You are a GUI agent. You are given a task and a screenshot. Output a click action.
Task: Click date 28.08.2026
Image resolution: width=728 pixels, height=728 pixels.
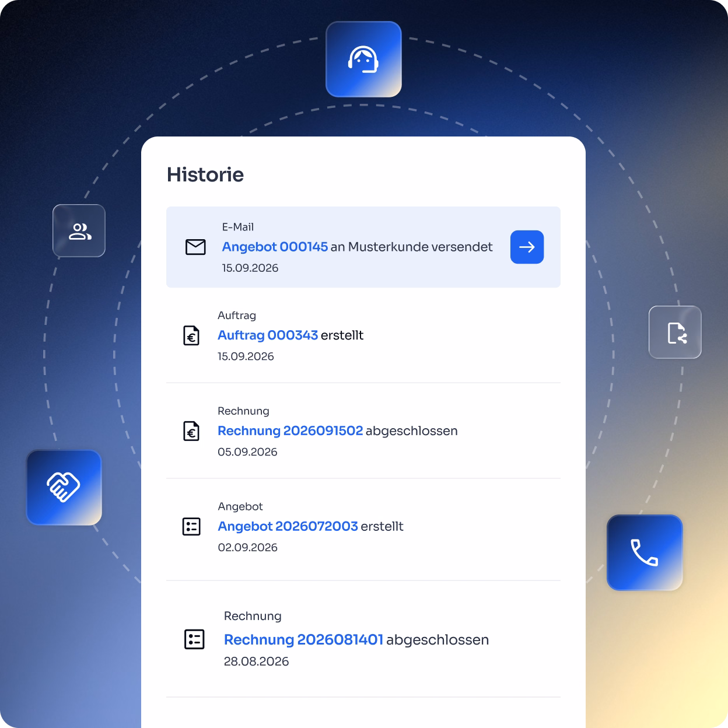(257, 661)
